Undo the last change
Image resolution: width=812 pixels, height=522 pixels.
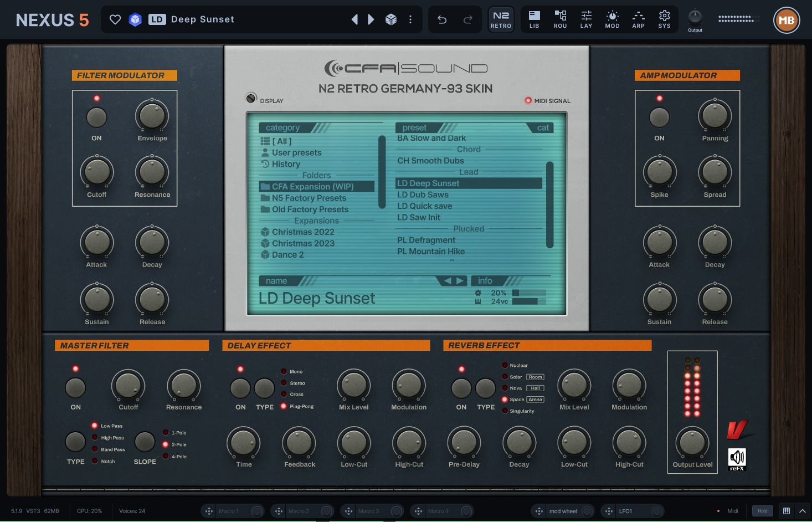tap(442, 20)
